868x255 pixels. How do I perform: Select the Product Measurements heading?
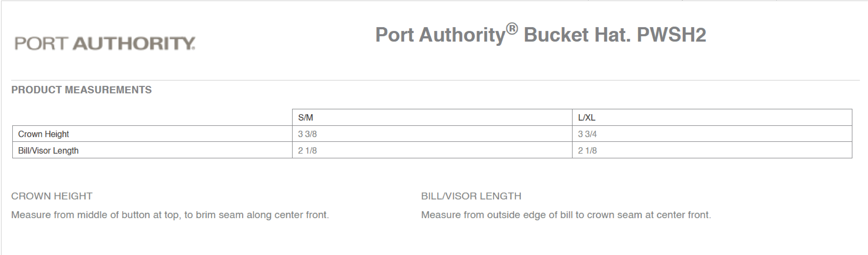(x=82, y=90)
